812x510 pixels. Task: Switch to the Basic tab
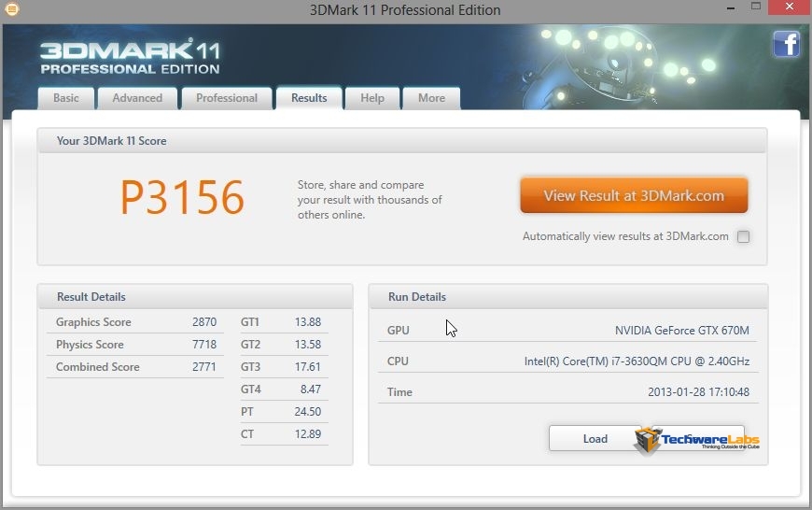point(66,98)
